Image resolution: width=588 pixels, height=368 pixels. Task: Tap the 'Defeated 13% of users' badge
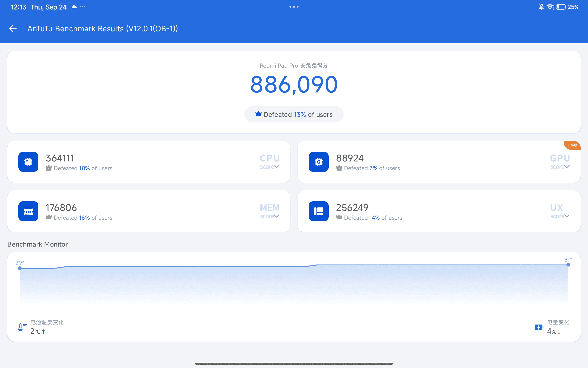tap(294, 114)
